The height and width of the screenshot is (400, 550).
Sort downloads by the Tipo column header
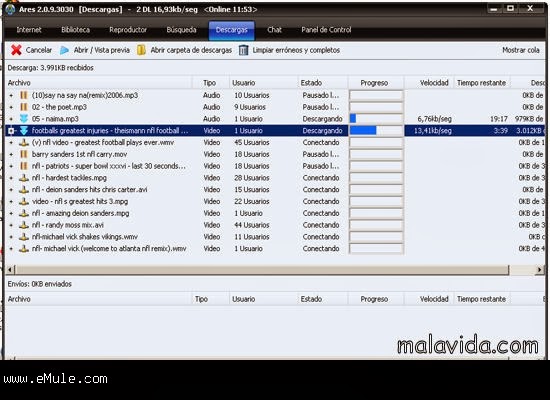point(211,83)
